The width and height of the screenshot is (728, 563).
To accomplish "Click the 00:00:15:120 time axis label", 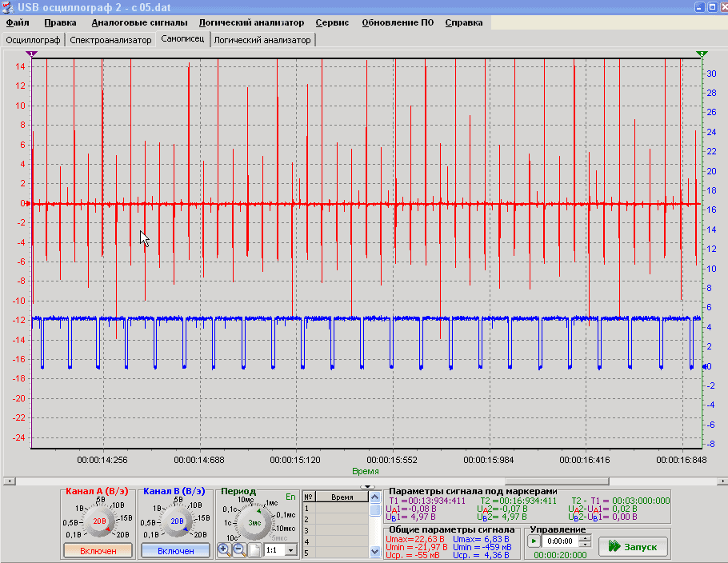I will (x=295, y=460).
